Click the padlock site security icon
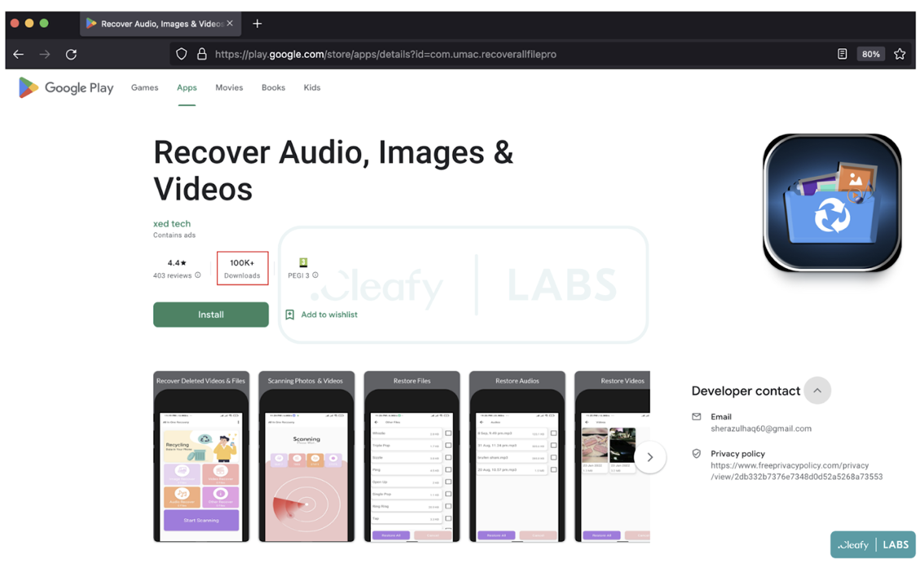 (x=202, y=54)
